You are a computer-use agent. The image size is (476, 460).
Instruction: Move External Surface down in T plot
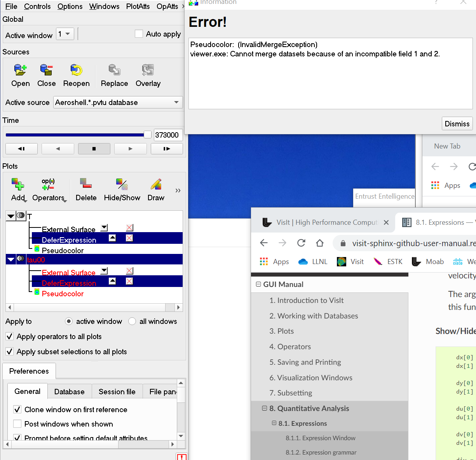click(104, 228)
